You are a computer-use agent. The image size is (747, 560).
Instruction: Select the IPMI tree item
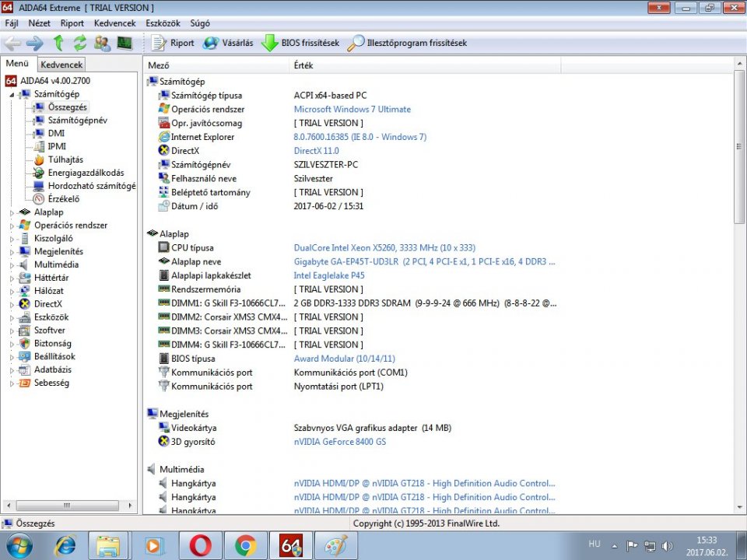(x=57, y=146)
